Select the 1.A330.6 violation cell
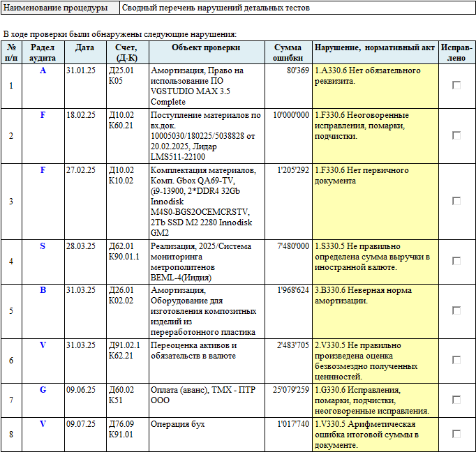 point(375,86)
